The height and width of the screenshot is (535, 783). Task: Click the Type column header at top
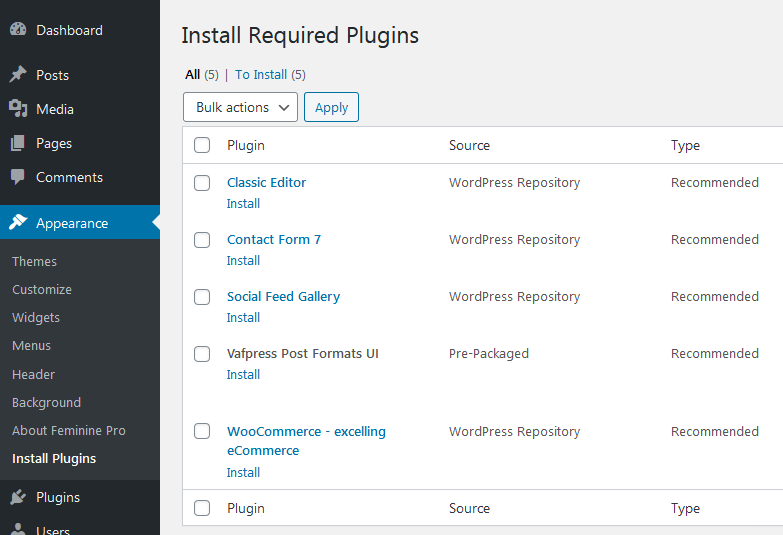click(685, 145)
